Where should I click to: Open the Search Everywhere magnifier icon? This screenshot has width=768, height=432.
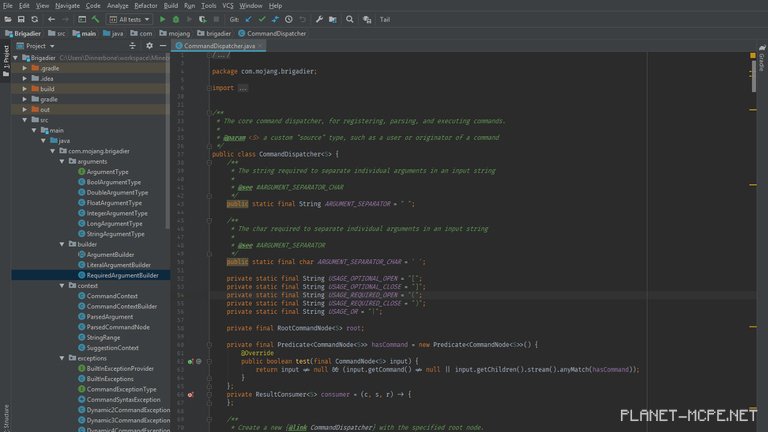point(347,19)
